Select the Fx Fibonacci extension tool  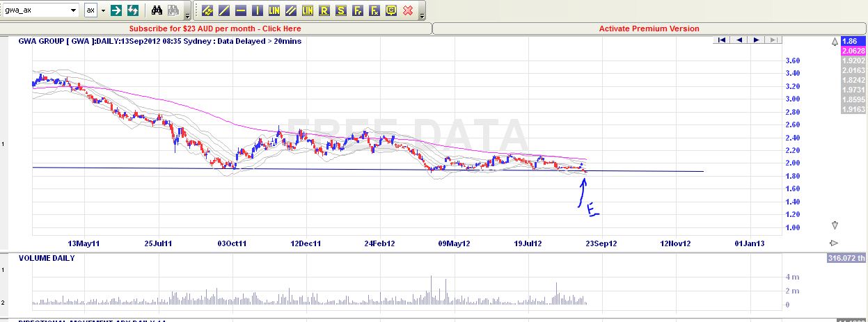[374, 10]
